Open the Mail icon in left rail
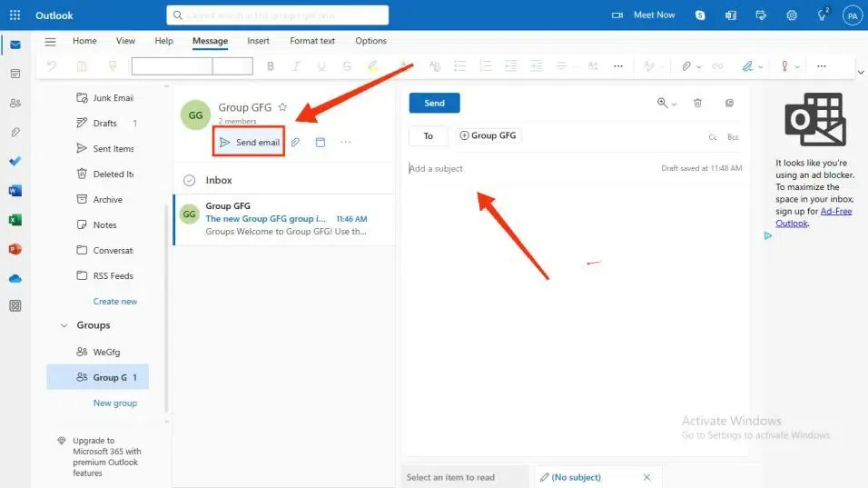 coord(15,45)
